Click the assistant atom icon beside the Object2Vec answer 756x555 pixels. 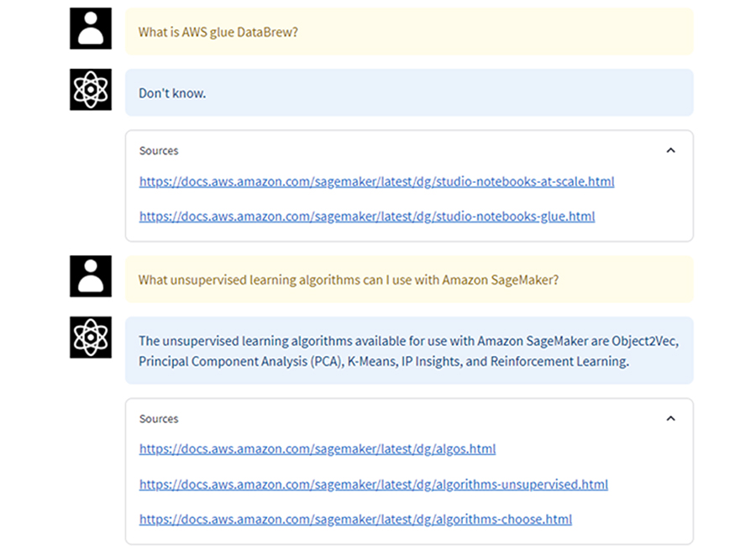point(91,338)
